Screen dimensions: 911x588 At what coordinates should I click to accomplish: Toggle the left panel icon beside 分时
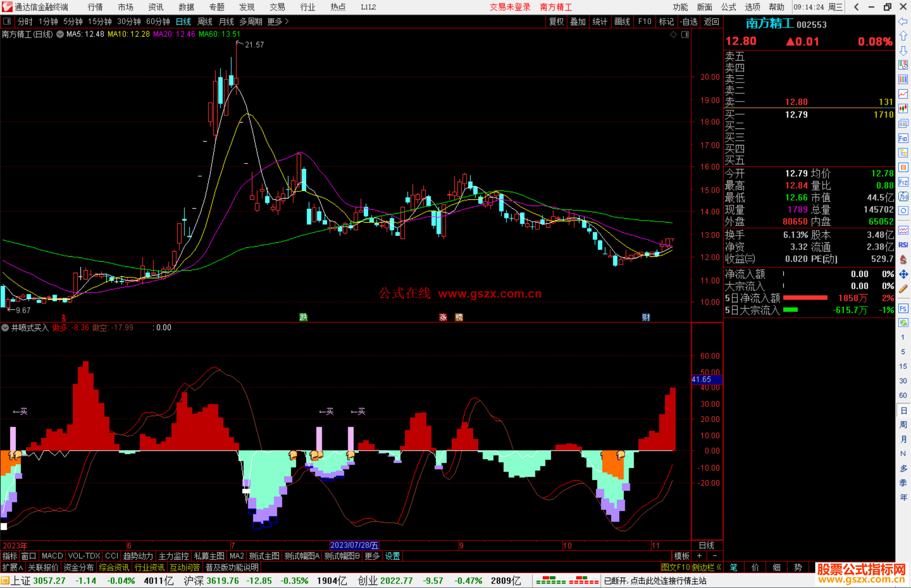pos(7,21)
